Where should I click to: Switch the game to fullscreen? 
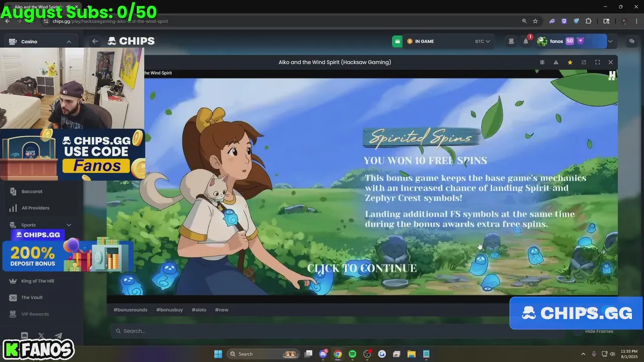(x=597, y=62)
